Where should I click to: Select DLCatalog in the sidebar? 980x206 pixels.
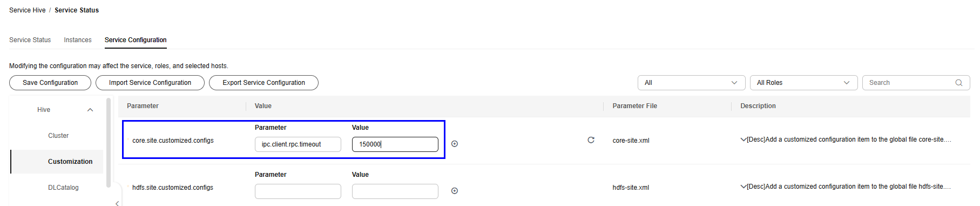tap(63, 188)
